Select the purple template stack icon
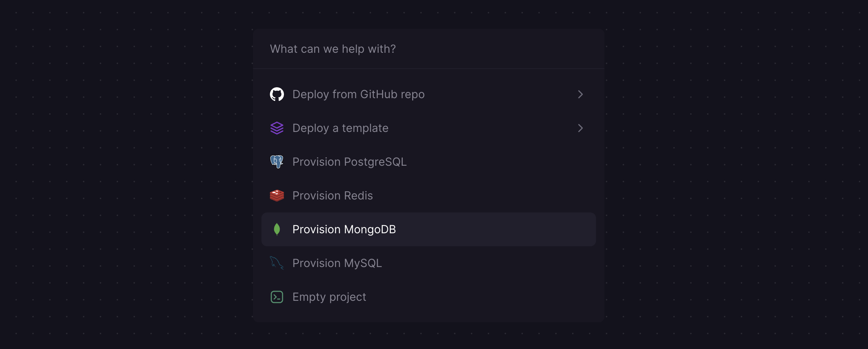This screenshot has height=349, width=868. [x=277, y=128]
